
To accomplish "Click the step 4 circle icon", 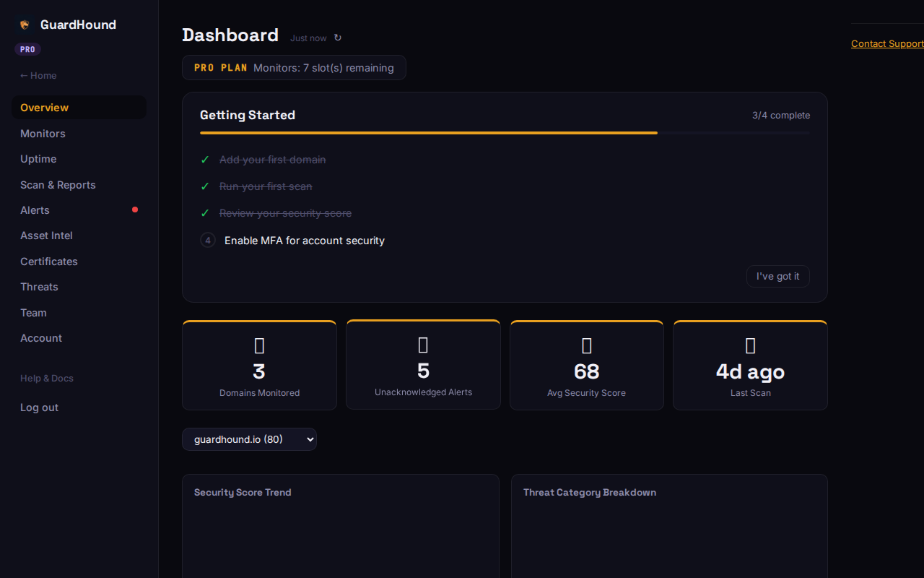I will pos(208,240).
